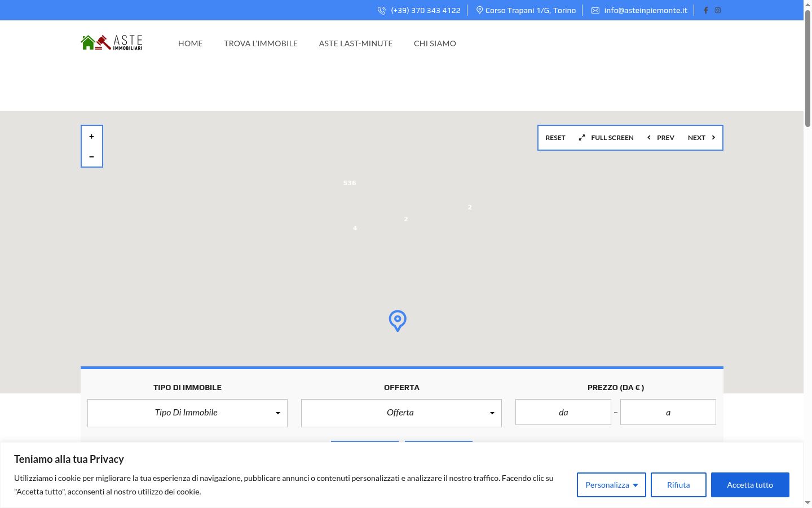
Task: Zoom out the map with minus
Action: (91, 156)
